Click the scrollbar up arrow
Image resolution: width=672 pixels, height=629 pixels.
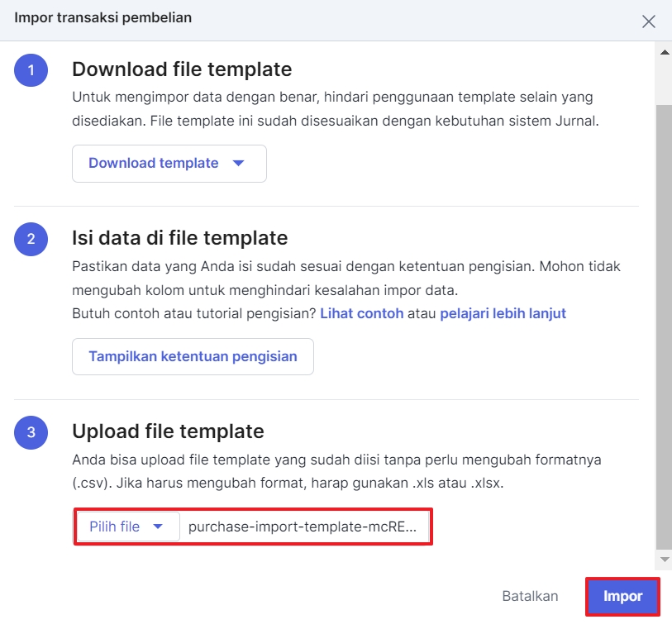pos(663,52)
